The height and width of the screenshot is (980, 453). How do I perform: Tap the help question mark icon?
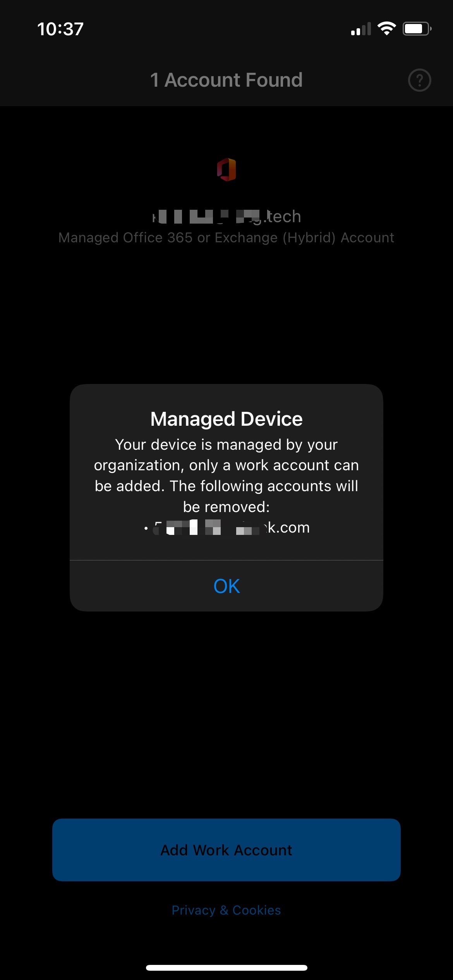click(x=419, y=80)
